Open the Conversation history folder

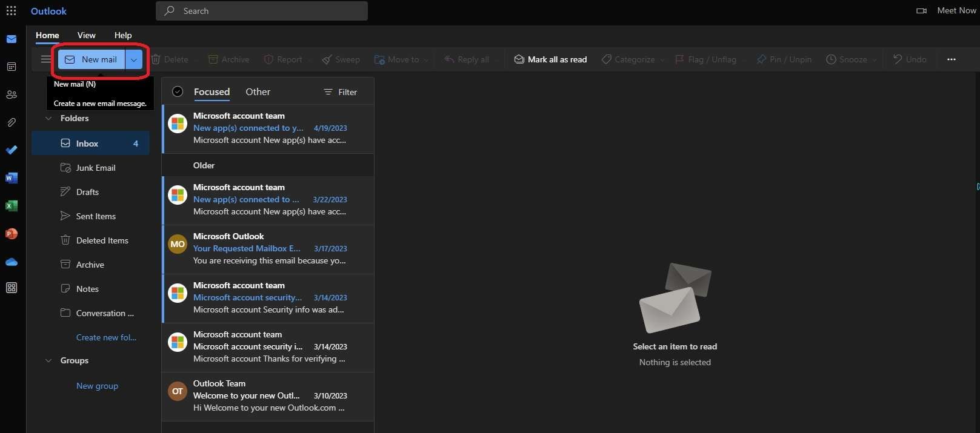(90, 313)
